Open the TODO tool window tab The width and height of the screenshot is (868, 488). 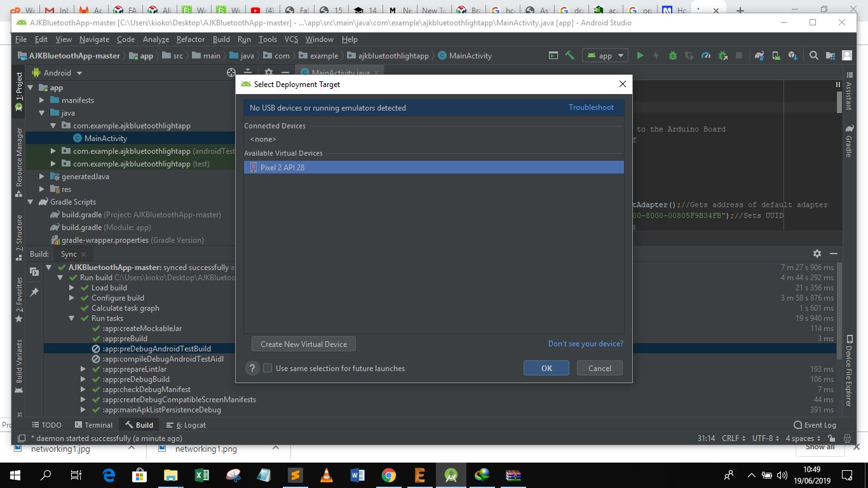pos(46,425)
